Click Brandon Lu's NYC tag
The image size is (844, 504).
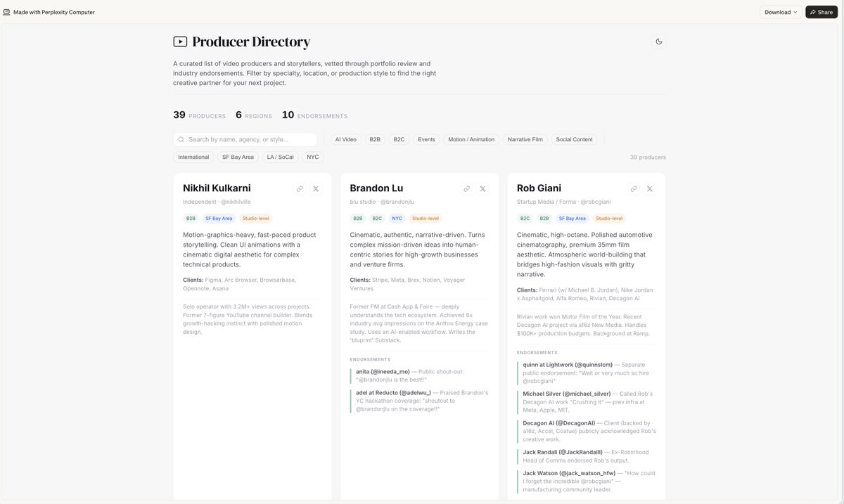397,219
